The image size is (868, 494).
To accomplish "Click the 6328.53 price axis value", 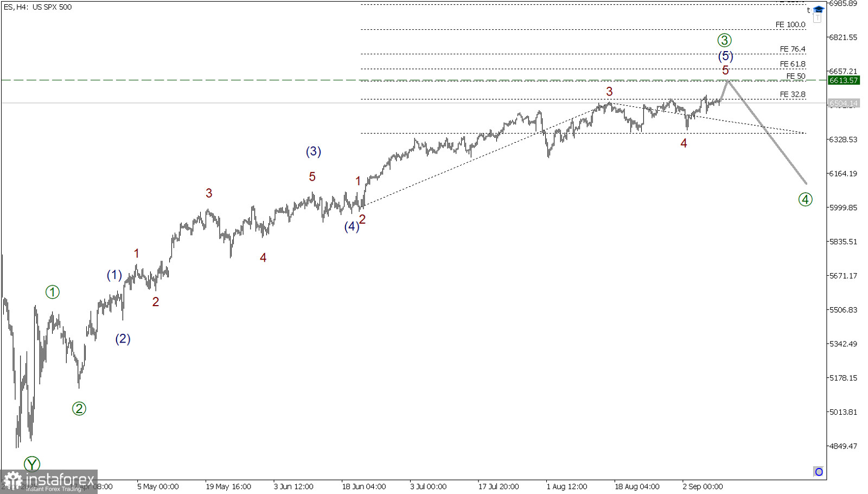I will pos(843,140).
